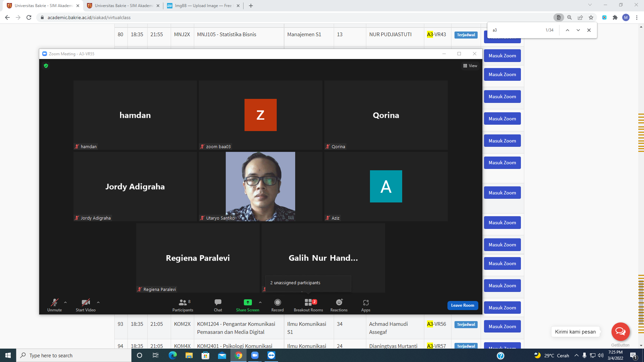Open the Kirimi kami pesan chat bubble

click(x=621, y=331)
